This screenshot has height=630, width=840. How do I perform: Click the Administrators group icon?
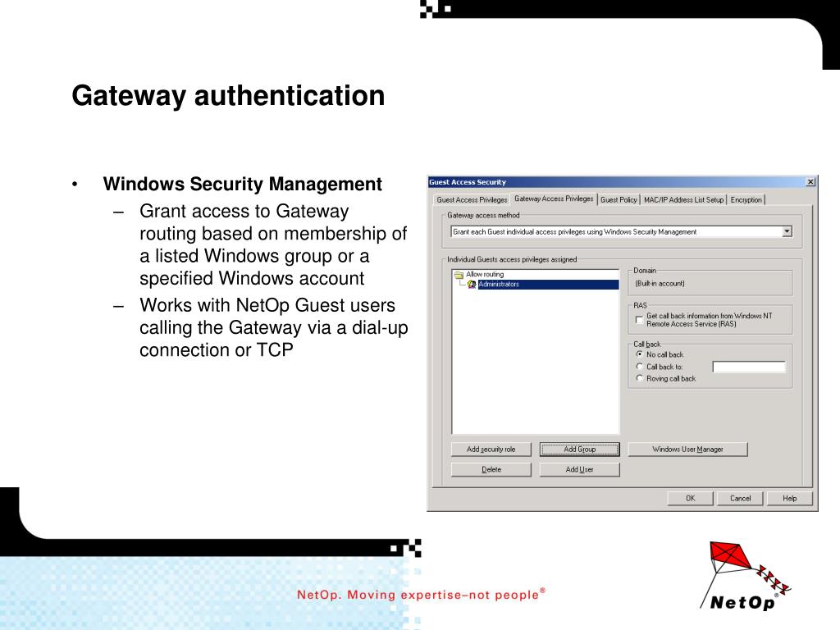pos(472,285)
